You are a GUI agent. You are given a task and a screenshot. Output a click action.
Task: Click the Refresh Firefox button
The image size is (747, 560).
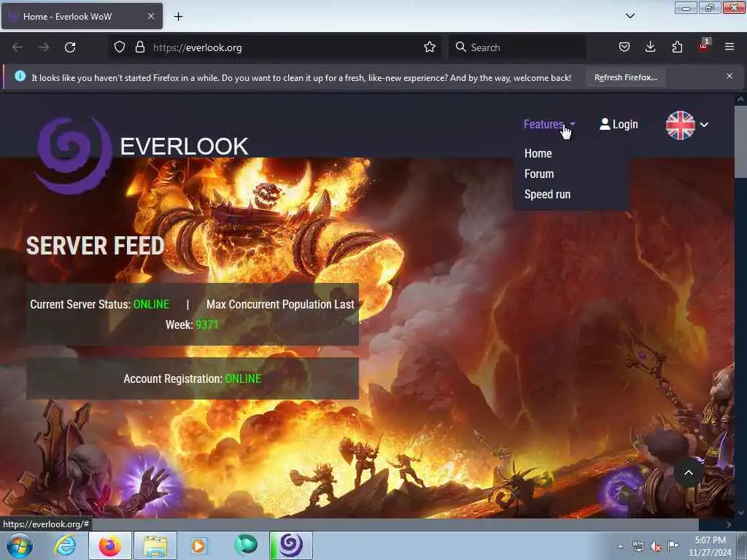coord(625,77)
